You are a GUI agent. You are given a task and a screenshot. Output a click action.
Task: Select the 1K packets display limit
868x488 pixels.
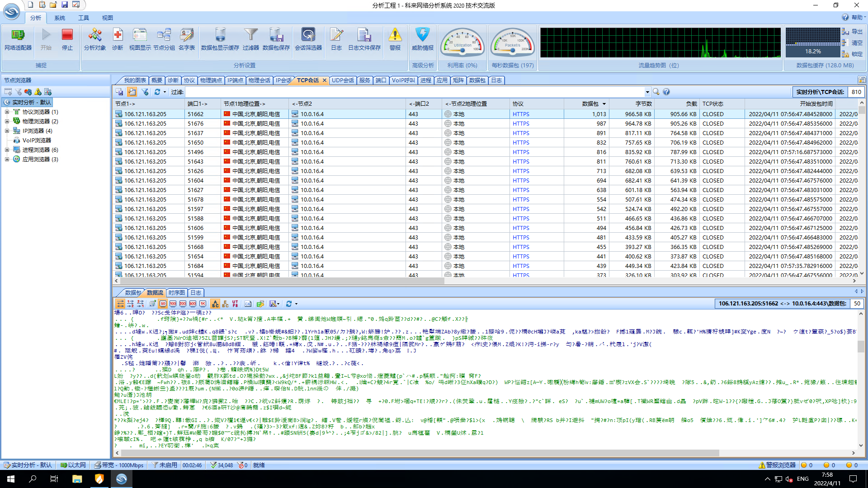click(x=203, y=304)
